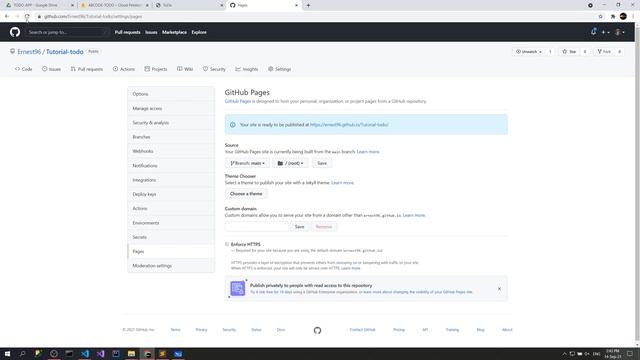The width and height of the screenshot is (640, 360).
Task: Open Learn more link under Custom domain
Action: tap(414, 215)
